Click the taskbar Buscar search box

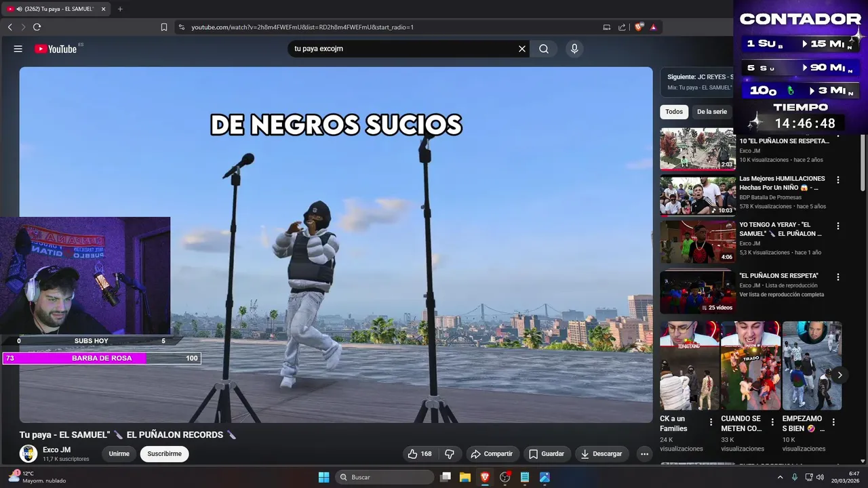click(384, 477)
